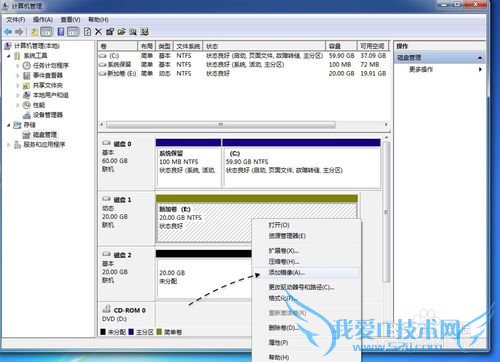Viewport: 500px width, 362px height.
Task: Select 事件查看器 tree node
Action: coord(48,75)
